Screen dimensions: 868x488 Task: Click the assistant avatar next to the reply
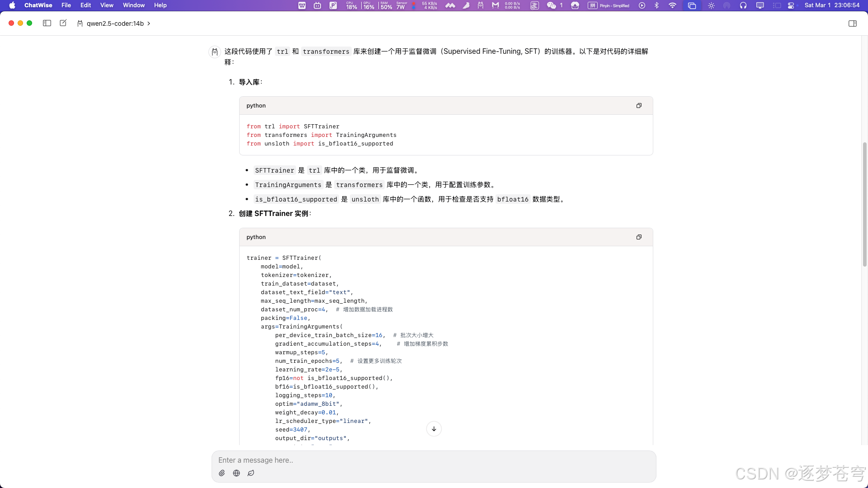point(214,52)
